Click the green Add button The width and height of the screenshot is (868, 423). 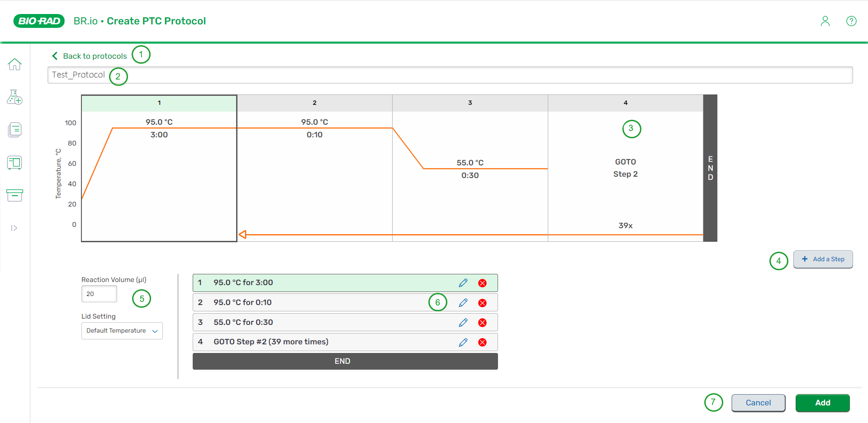(822, 403)
